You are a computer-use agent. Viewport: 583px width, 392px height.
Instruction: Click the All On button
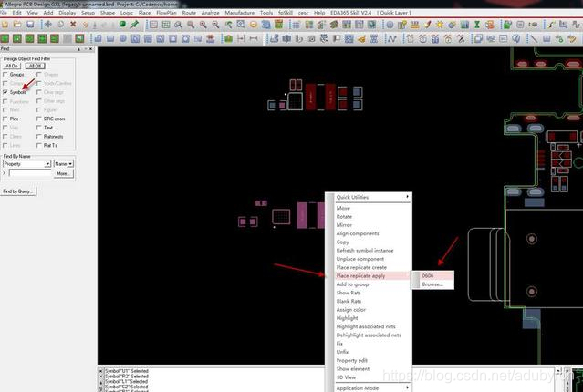tap(12, 66)
